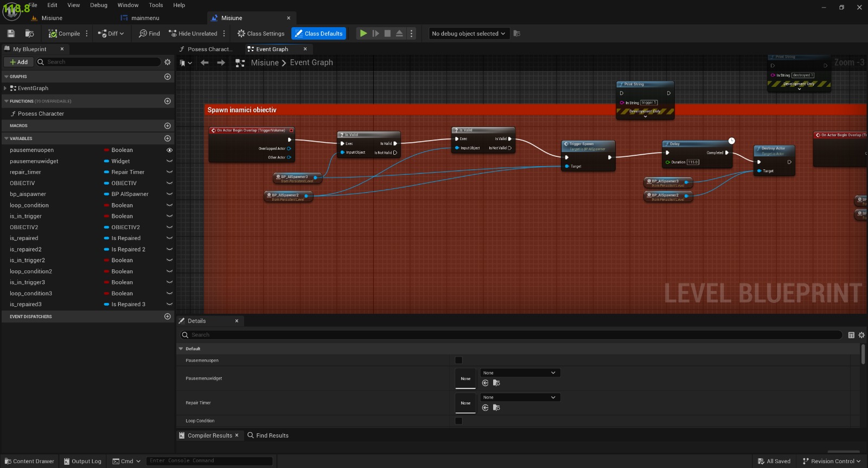The height and width of the screenshot is (468, 868).
Task: Toggle visibility eye of pausemenuwidget variable
Action: pyautogui.click(x=169, y=161)
